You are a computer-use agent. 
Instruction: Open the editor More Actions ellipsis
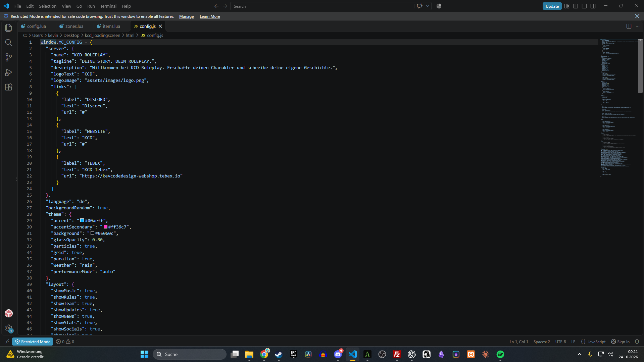(x=638, y=26)
